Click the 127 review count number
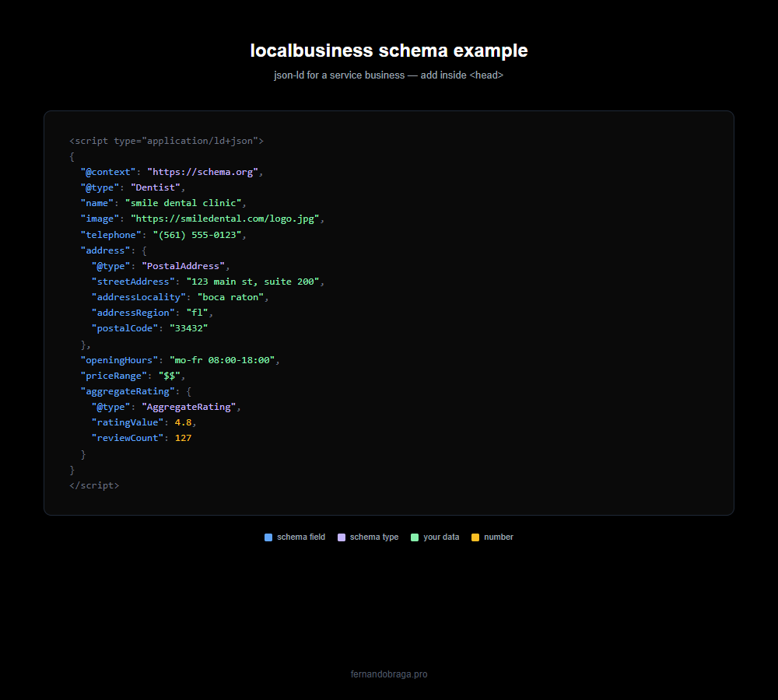This screenshot has width=778, height=700. click(x=183, y=438)
